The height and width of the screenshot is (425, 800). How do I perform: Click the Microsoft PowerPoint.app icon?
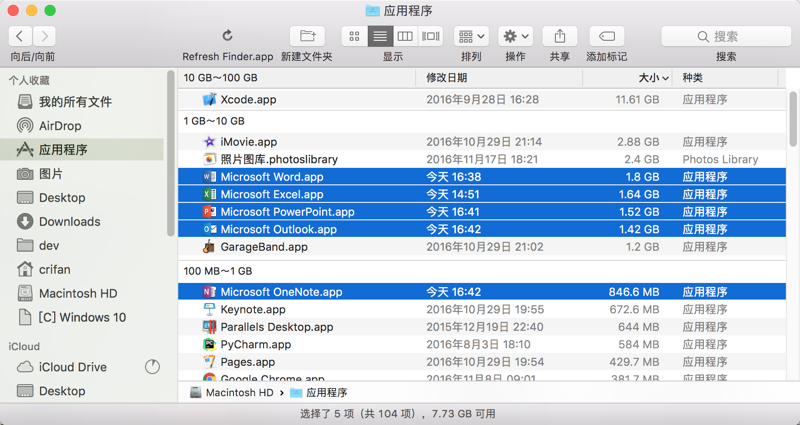209,212
